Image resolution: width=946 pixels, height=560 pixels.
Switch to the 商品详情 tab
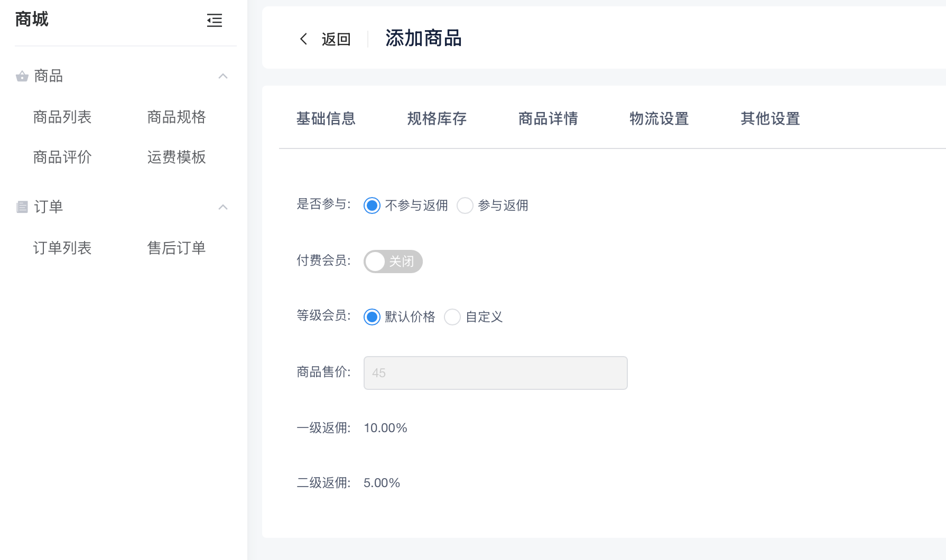(548, 119)
